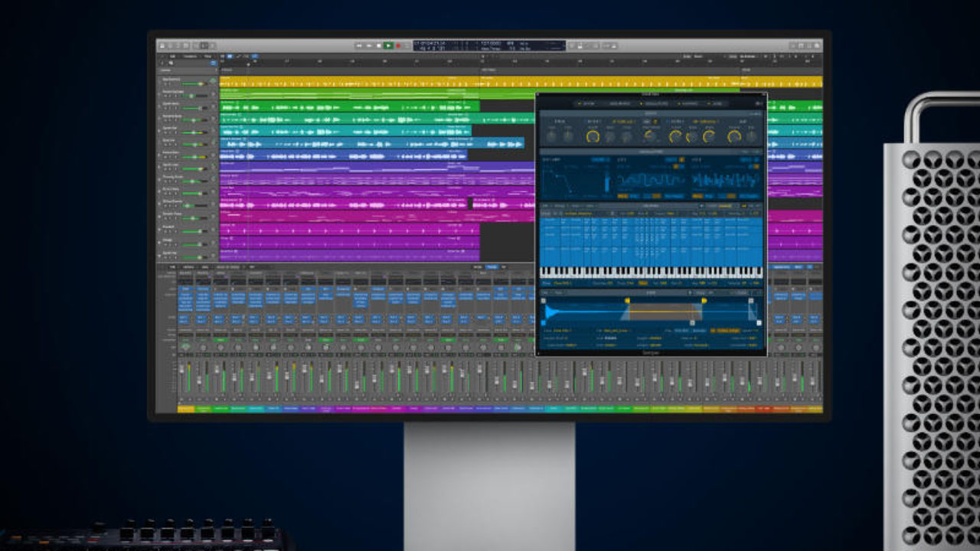980x551 pixels.
Task: Adjust volume slider on the yellow track header
Action: (194, 83)
